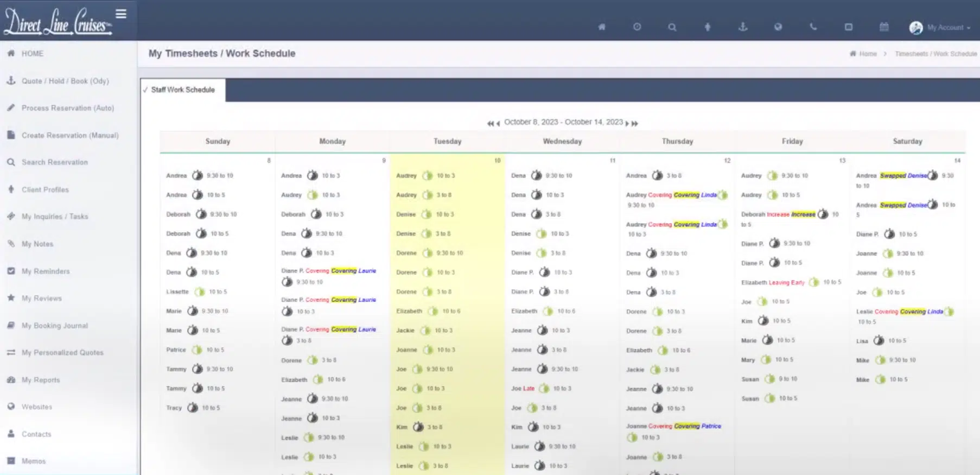Viewport: 980px width, 475px height.
Task: Click the phone icon in top toolbar
Action: click(x=813, y=27)
